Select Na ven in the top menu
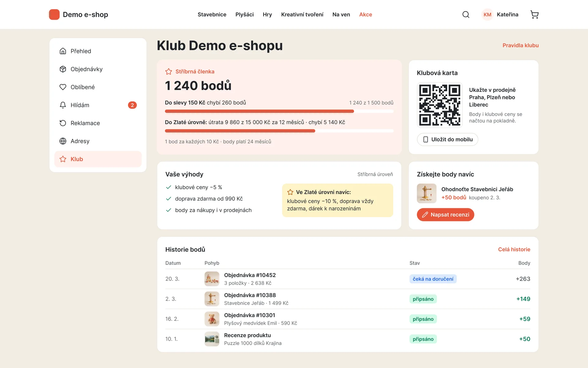Viewport: 588px width, 368px height. (x=341, y=14)
